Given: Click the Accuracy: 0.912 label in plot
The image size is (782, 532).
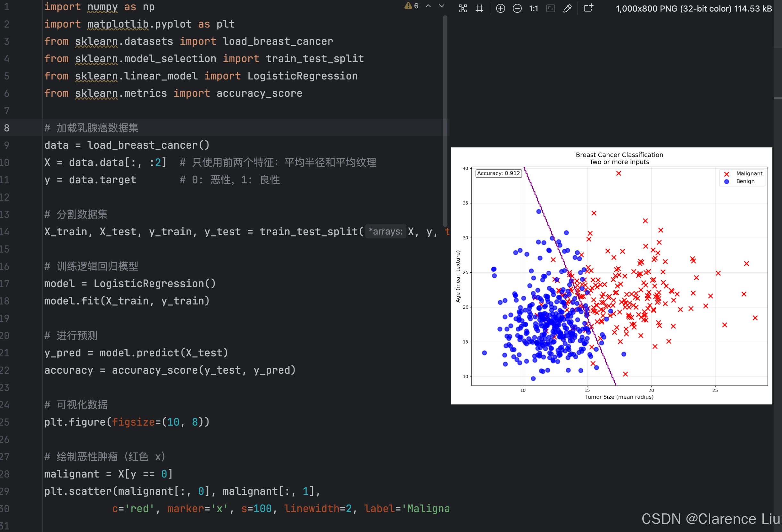Looking at the screenshot, I should (498, 173).
